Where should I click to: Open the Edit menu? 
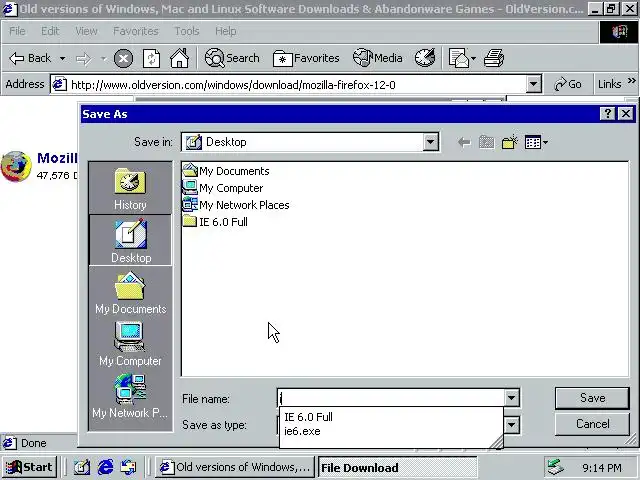point(50,31)
